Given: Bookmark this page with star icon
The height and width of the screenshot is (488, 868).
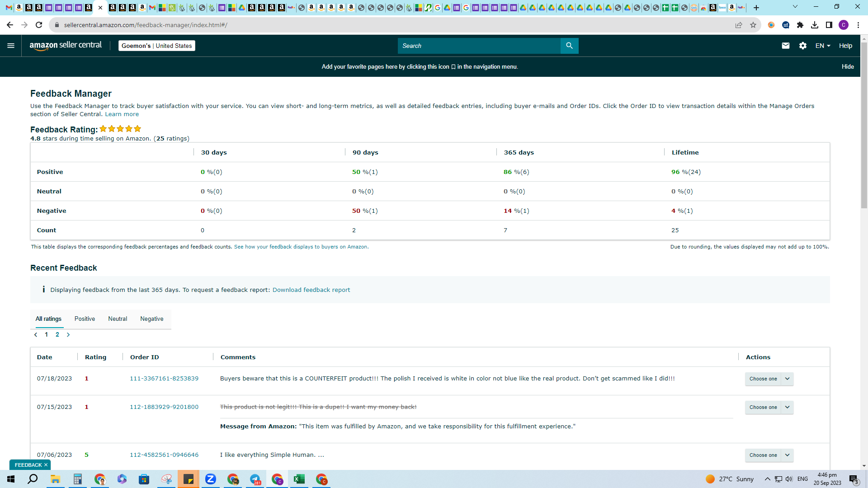Looking at the screenshot, I should [753, 25].
